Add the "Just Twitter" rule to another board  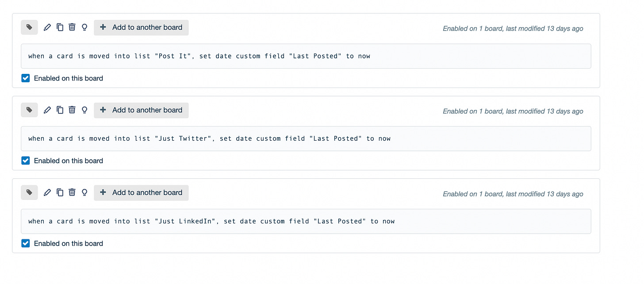141,110
